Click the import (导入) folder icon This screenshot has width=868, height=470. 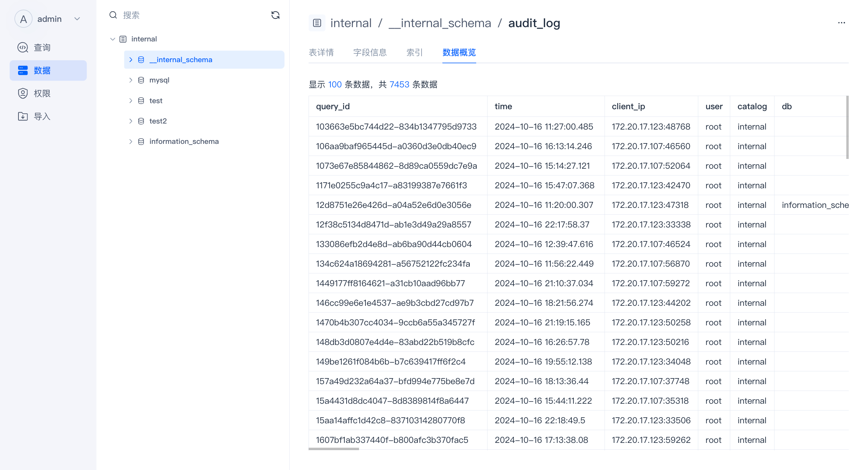(x=23, y=116)
